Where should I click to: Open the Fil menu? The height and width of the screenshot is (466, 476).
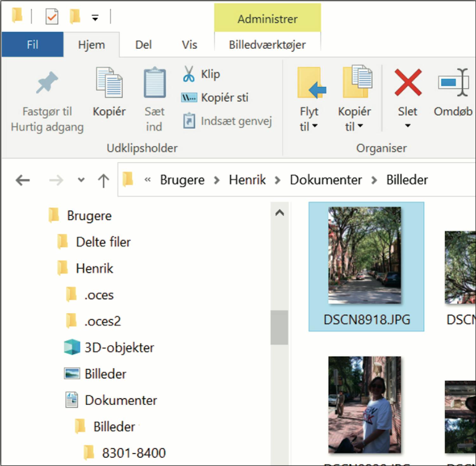[x=32, y=45]
